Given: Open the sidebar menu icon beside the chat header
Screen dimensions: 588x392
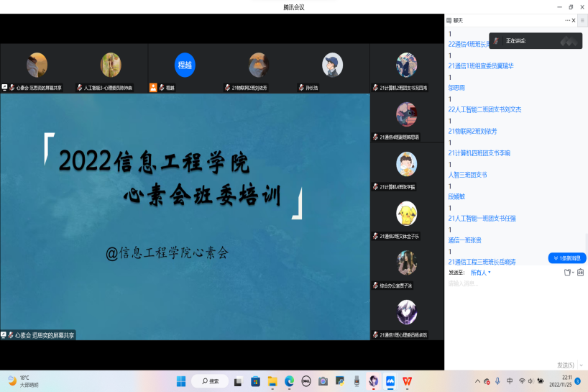Looking at the screenshot, I should point(582,20).
